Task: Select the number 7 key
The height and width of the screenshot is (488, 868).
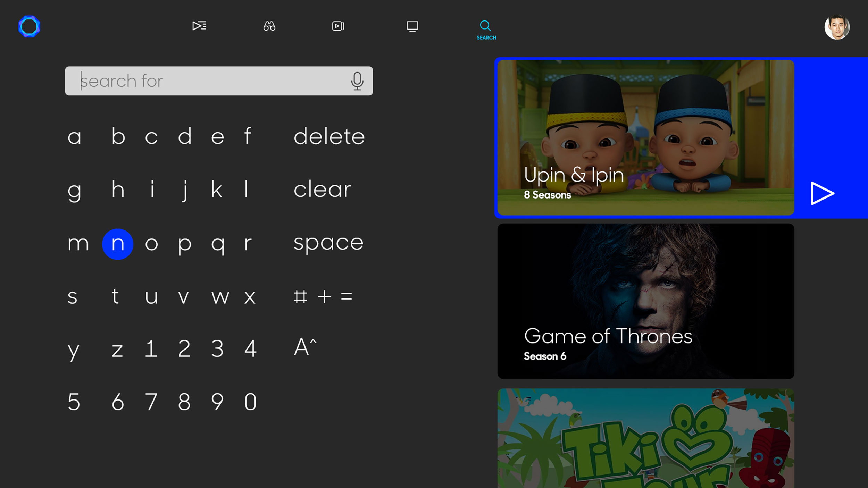Action: click(x=151, y=402)
